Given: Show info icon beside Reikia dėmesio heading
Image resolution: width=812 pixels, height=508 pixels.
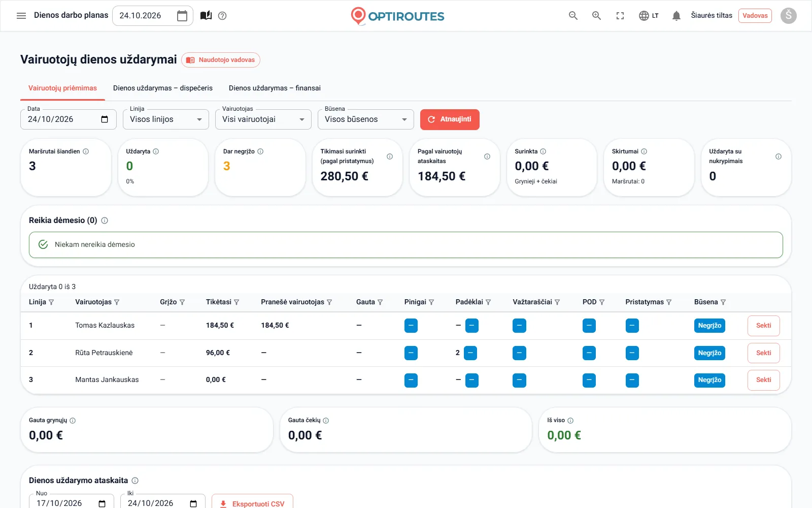Looking at the screenshot, I should tap(105, 220).
